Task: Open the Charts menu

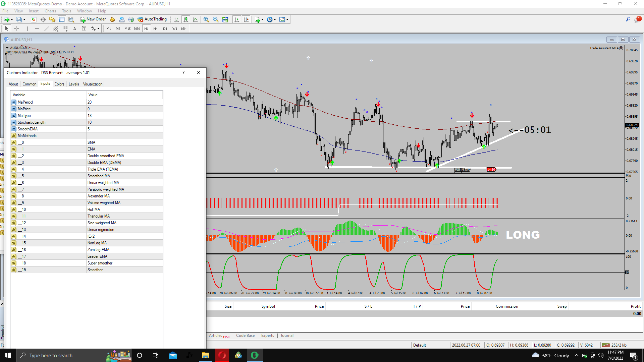Action: point(50,11)
